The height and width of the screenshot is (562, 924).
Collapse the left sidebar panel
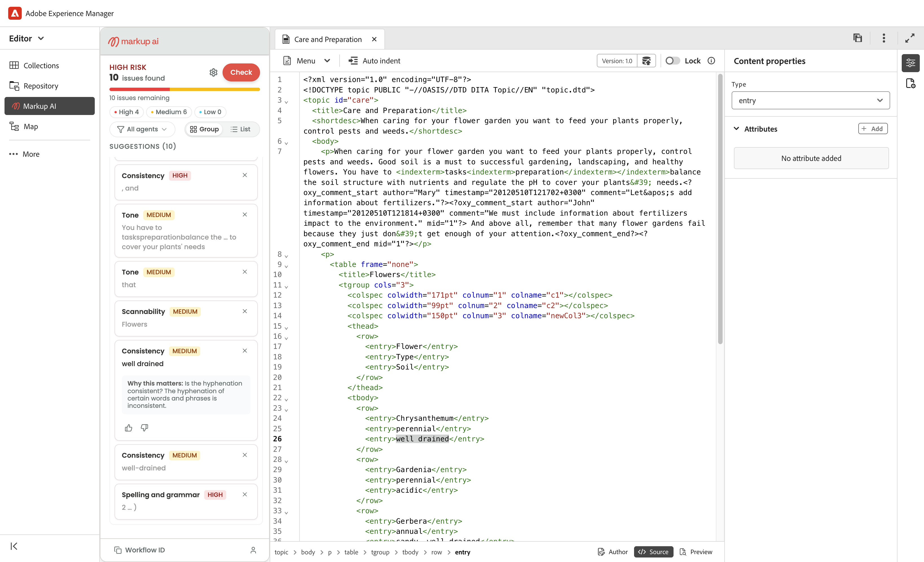click(x=14, y=546)
